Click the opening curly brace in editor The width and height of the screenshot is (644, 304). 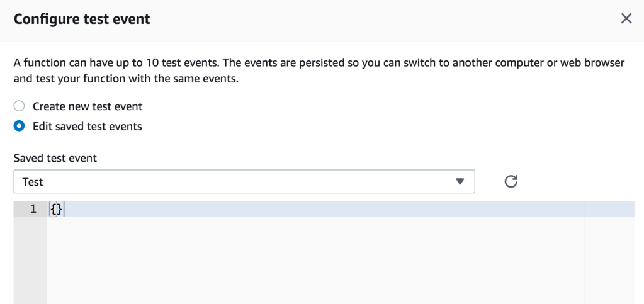pos(52,210)
